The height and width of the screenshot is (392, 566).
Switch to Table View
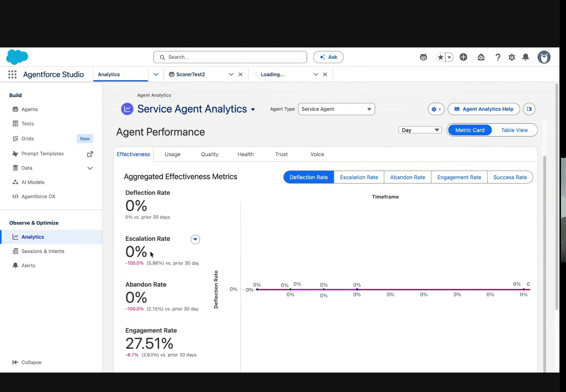click(x=514, y=130)
